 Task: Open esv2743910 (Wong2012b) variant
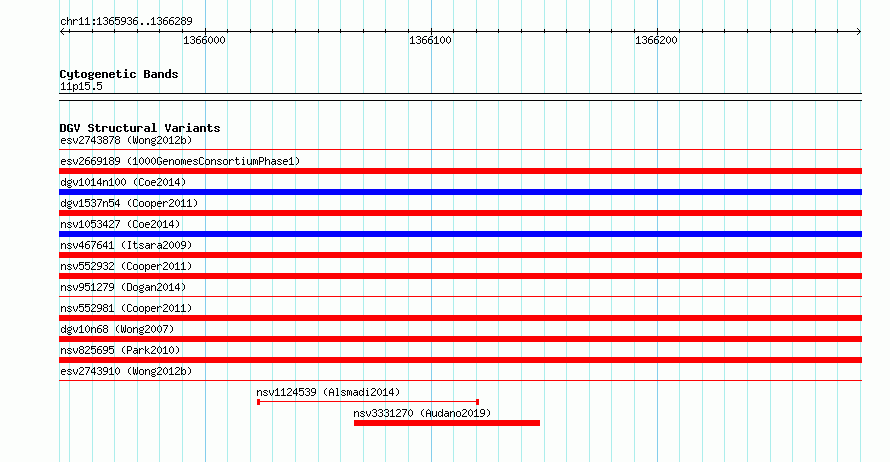(126, 371)
